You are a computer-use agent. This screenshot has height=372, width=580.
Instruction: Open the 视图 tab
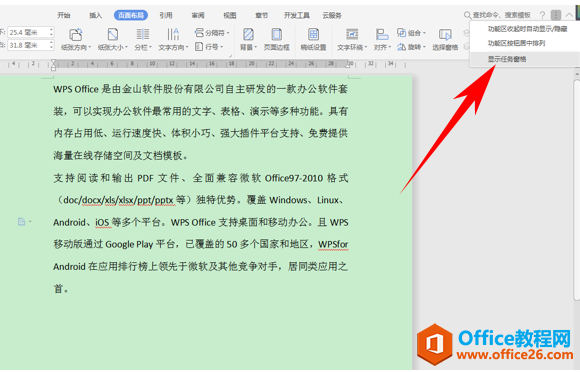[x=230, y=15]
